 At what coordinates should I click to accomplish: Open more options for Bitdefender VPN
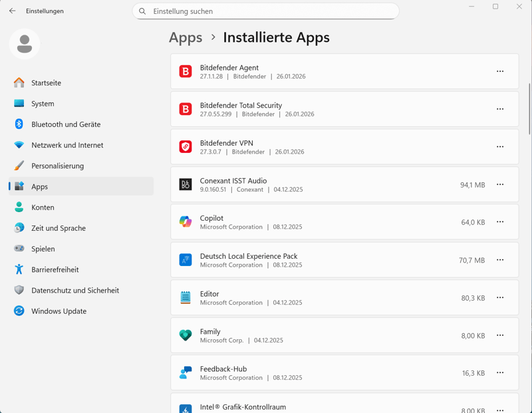tap(500, 146)
